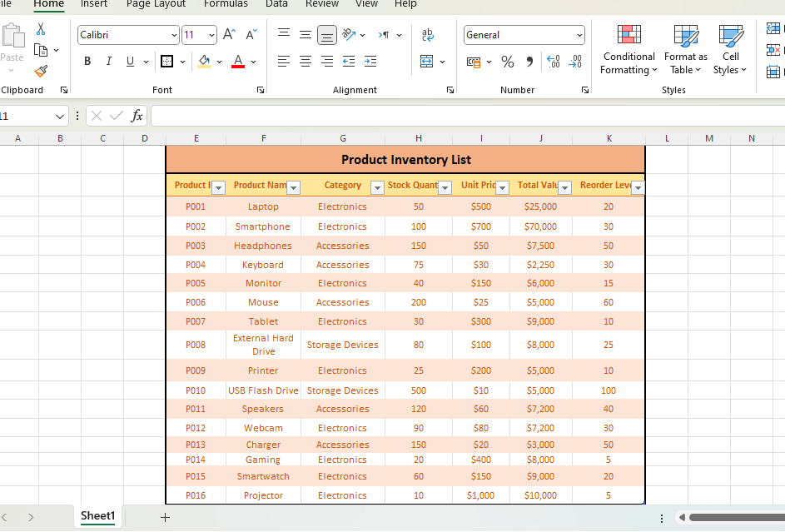Image resolution: width=785 pixels, height=532 pixels.
Task: Select column header G
Action: [343, 138]
